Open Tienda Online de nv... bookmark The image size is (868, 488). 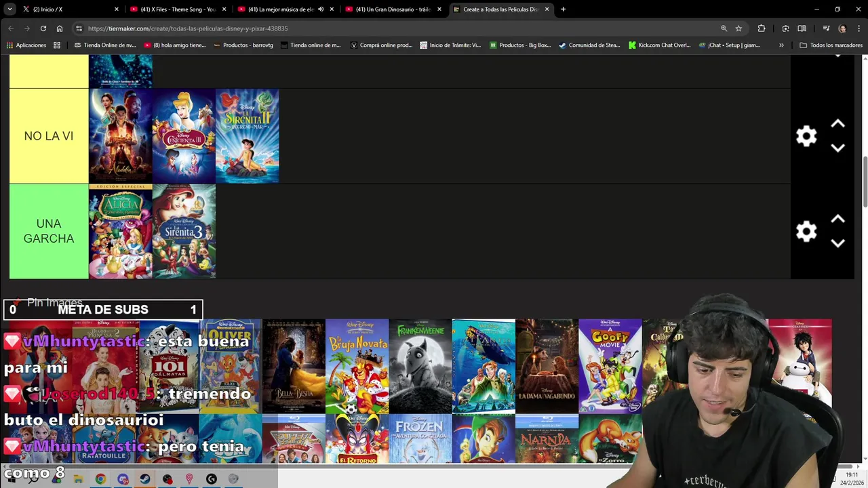pos(105,45)
